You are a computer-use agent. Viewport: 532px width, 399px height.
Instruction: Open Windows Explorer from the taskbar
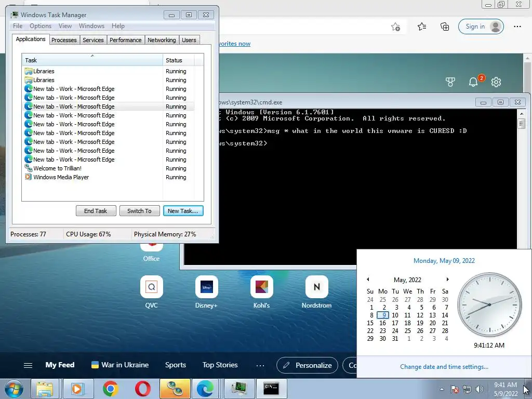pos(45,389)
